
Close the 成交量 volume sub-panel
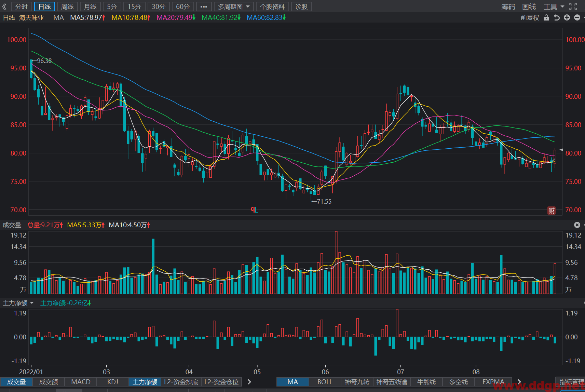tap(577, 225)
